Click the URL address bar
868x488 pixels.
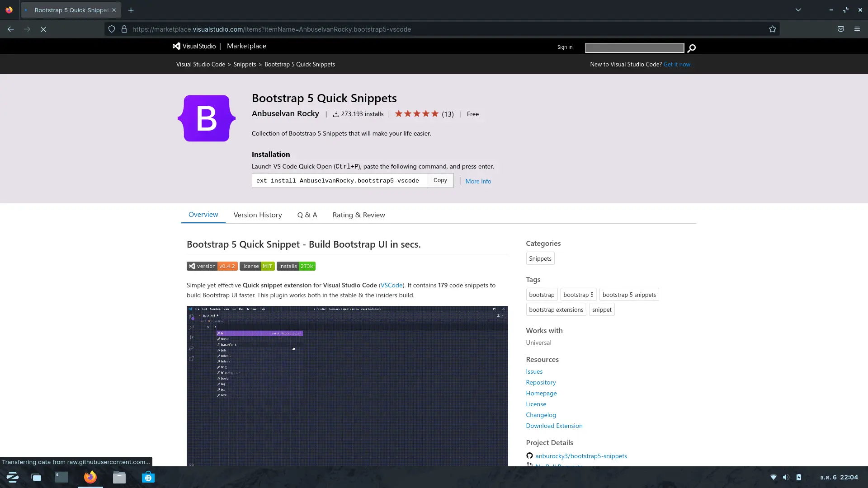pyautogui.click(x=443, y=29)
